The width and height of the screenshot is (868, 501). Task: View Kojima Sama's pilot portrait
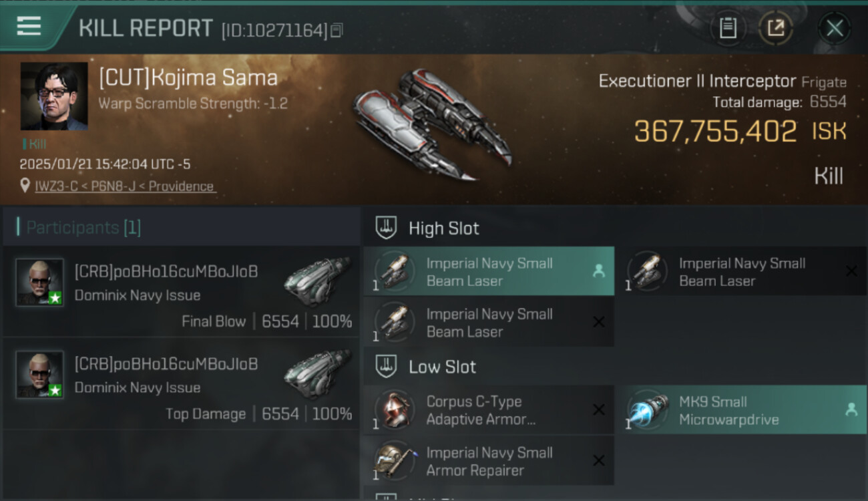[x=54, y=96]
